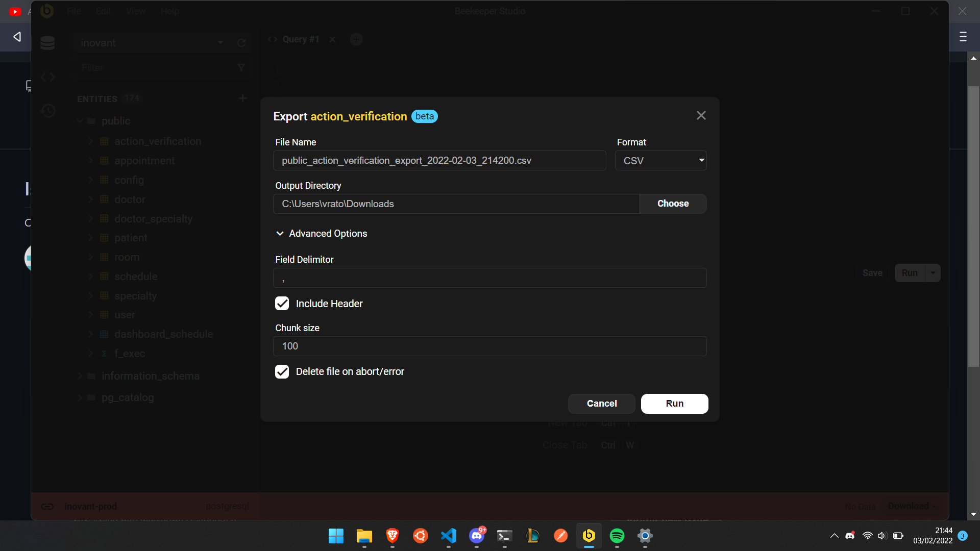Open the Settings gear in taskbar

(645, 536)
